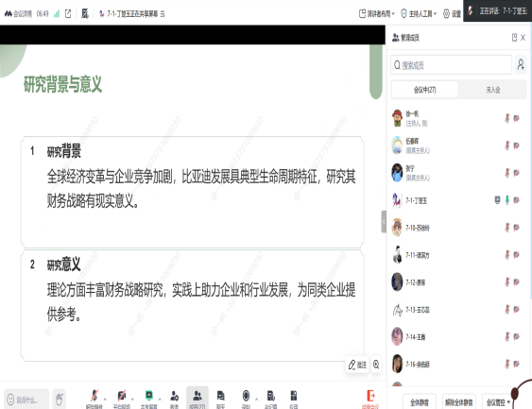This screenshot has width=532, height=409.
Task: Switch to the 未入会 tab
Action: coord(492,90)
